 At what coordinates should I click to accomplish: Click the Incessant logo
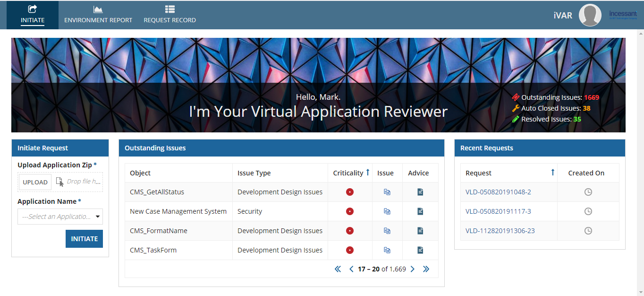coord(623,15)
